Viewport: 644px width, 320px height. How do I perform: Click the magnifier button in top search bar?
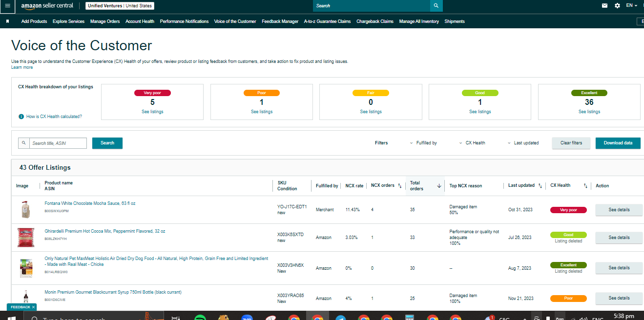(436, 6)
